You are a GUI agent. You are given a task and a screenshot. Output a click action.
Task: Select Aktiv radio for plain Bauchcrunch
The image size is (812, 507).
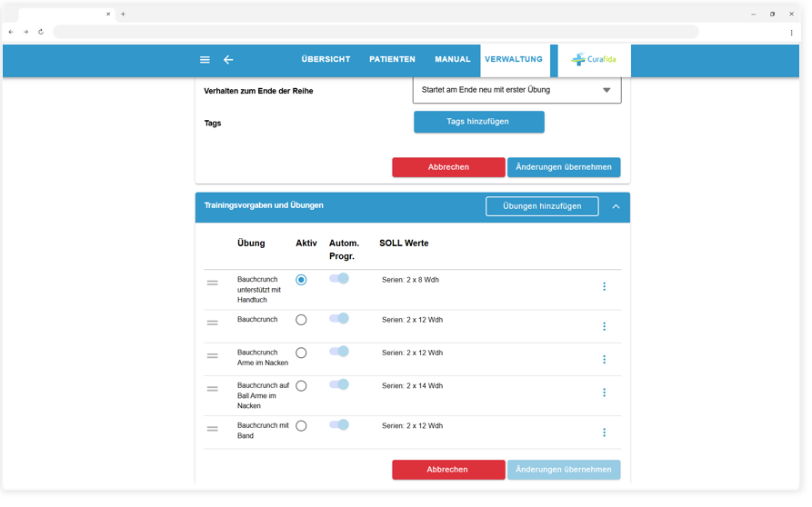pyautogui.click(x=301, y=320)
